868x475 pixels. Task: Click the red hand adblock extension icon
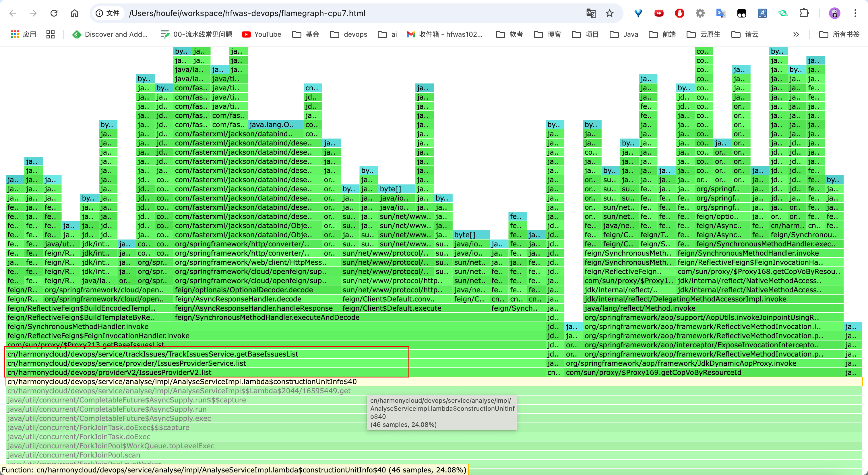[679, 13]
